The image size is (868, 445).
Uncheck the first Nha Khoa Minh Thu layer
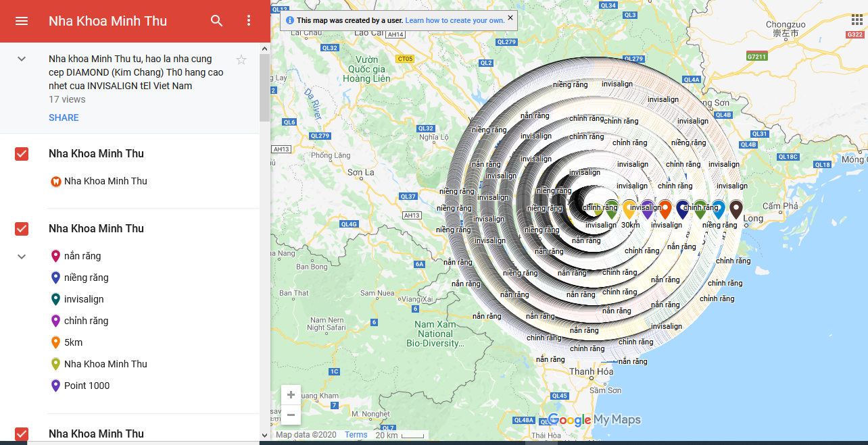click(21, 154)
